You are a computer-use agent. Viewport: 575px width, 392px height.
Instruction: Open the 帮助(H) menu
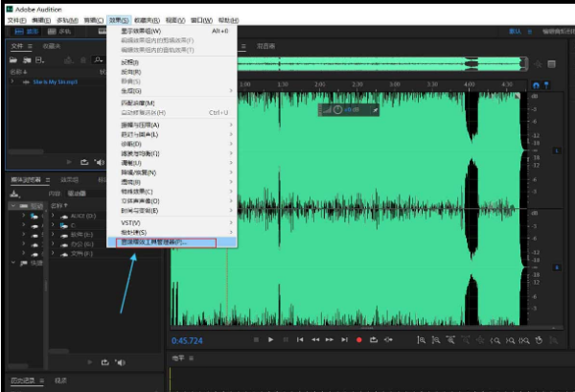[x=228, y=20]
